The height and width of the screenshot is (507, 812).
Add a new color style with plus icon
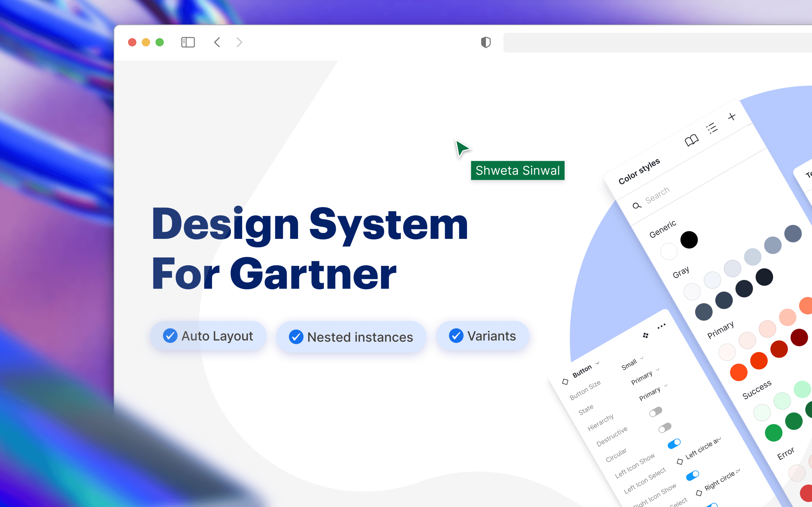732,117
